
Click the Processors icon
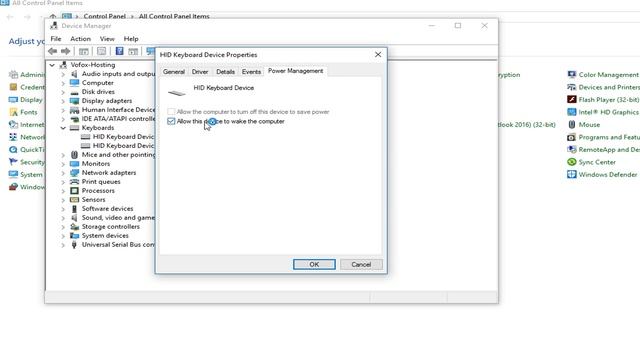point(74,191)
